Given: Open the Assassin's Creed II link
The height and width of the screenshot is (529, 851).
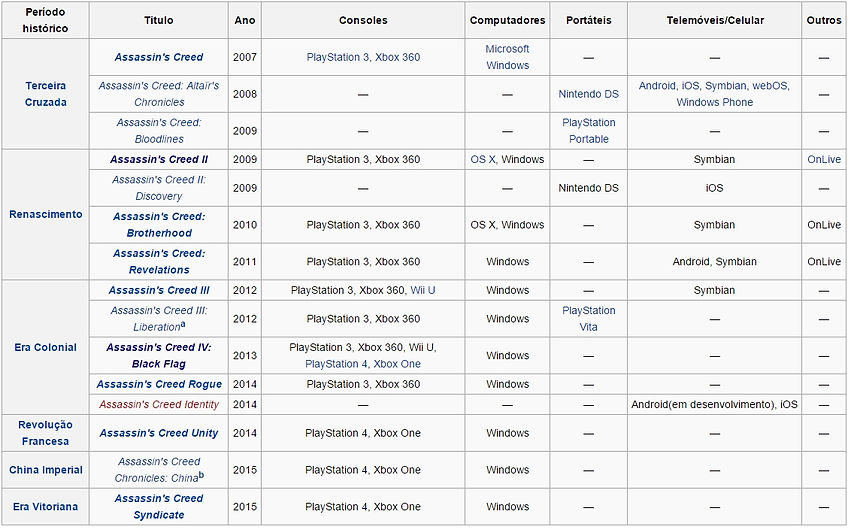Looking at the screenshot, I should point(158,160).
